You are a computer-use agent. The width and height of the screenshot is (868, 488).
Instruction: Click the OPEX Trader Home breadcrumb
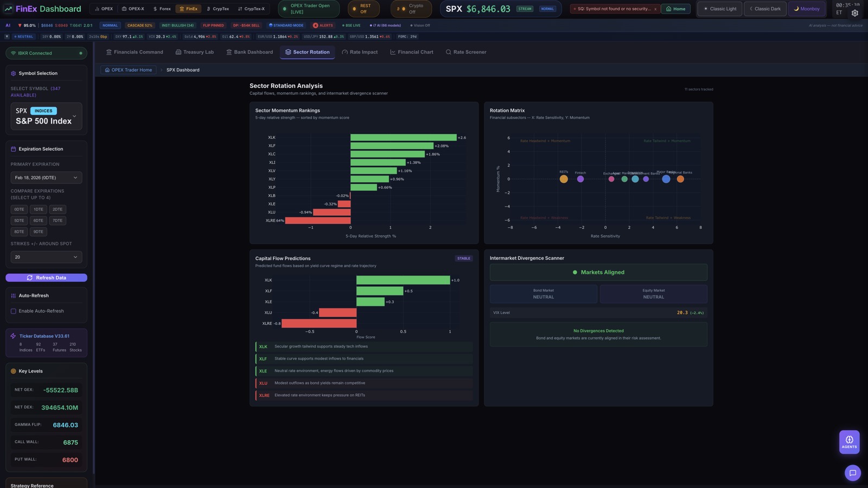coord(128,70)
